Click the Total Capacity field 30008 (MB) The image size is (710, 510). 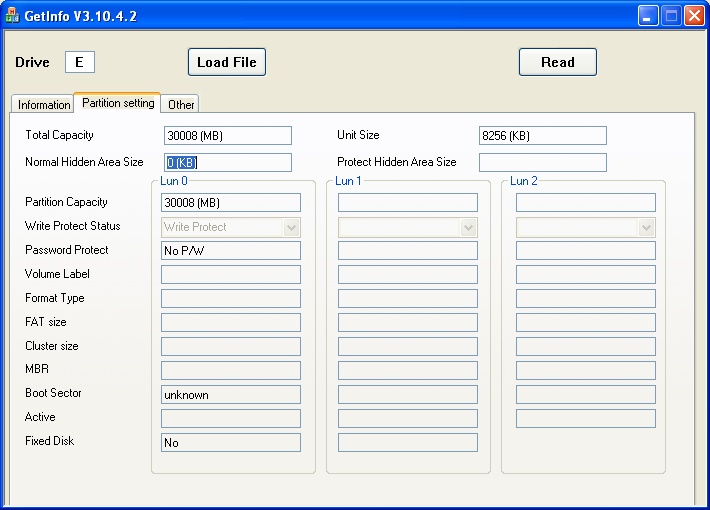tap(228, 135)
